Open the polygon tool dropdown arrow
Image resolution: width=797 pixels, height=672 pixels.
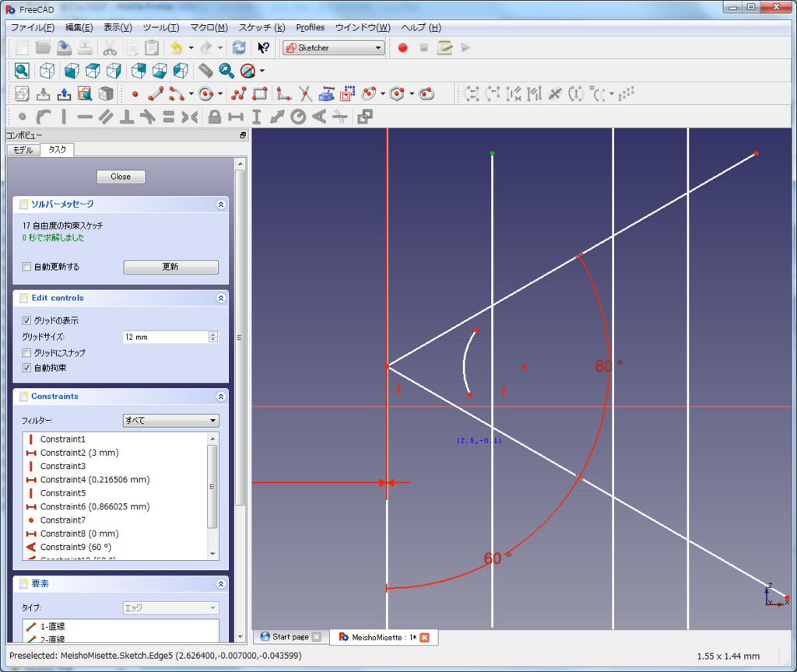(x=412, y=94)
